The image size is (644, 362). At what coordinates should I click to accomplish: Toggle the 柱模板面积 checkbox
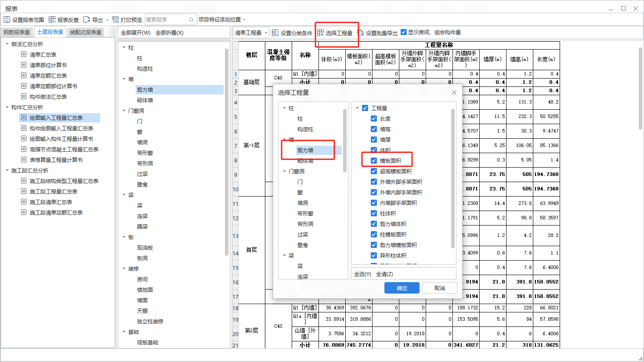tap(374, 234)
